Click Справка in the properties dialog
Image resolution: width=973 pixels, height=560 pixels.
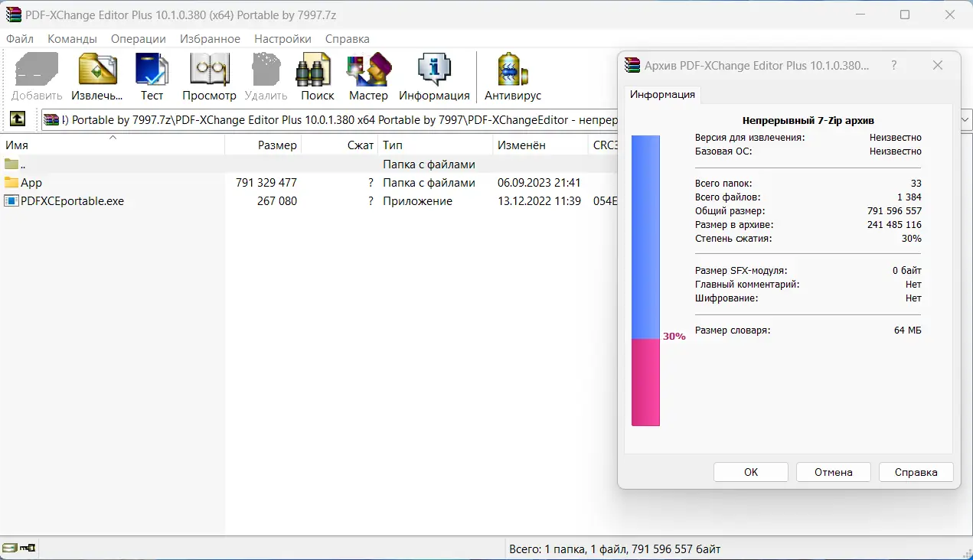(x=916, y=471)
